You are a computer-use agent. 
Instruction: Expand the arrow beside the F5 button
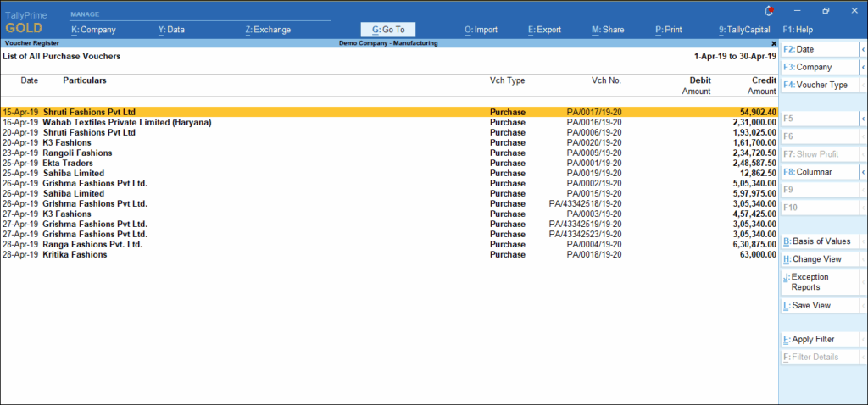[864, 119]
